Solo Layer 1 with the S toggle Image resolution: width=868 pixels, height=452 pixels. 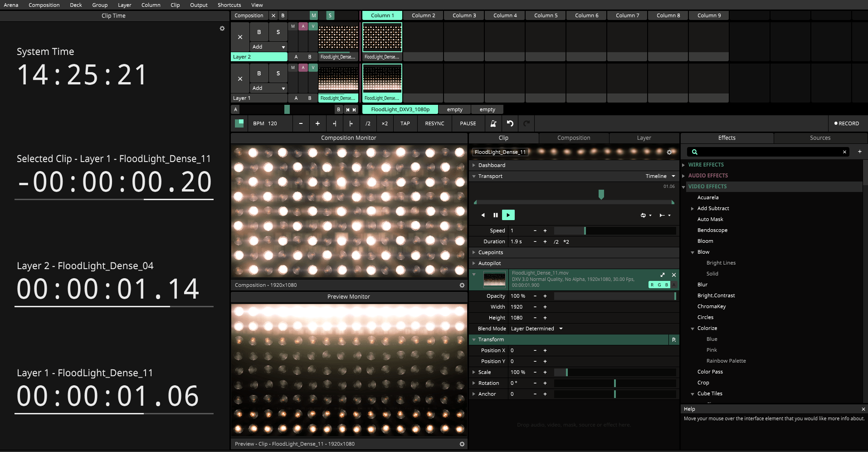point(278,73)
